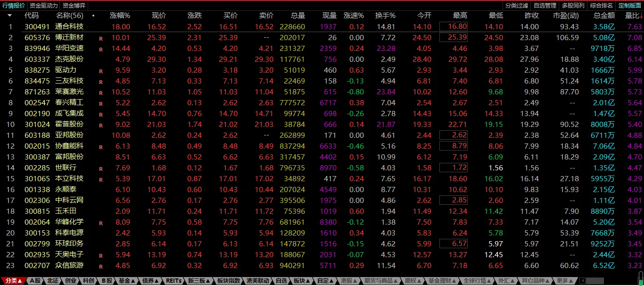Select the REITs bottom tab
The width and height of the screenshot is (644, 286).
pyautogui.click(x=173, y=281)
